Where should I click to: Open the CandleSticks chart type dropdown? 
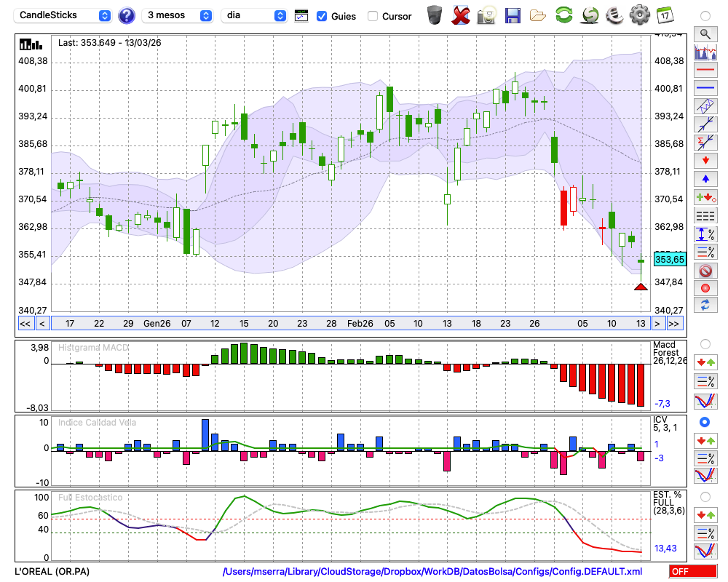64,15
